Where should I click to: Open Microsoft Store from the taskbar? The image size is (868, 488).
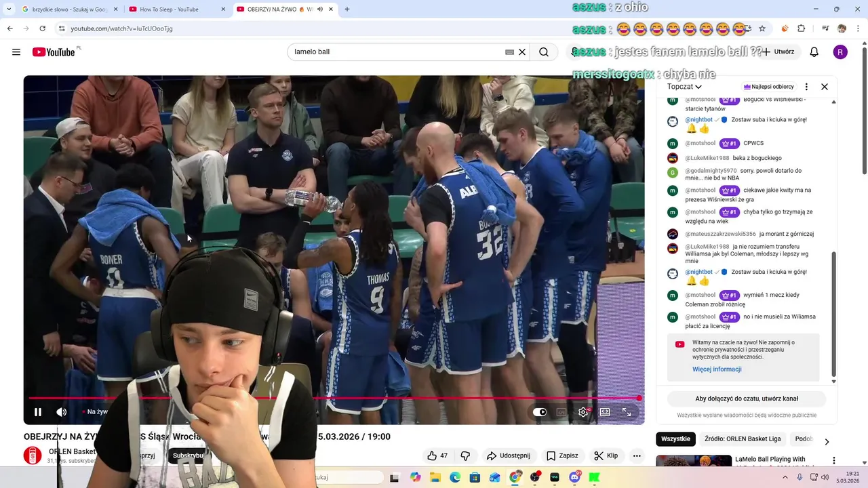[x=475, y=478]
